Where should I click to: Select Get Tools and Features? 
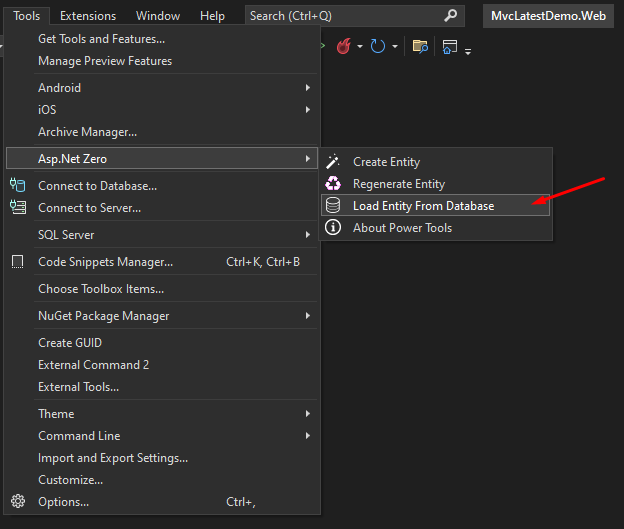[x=162, y=39]
